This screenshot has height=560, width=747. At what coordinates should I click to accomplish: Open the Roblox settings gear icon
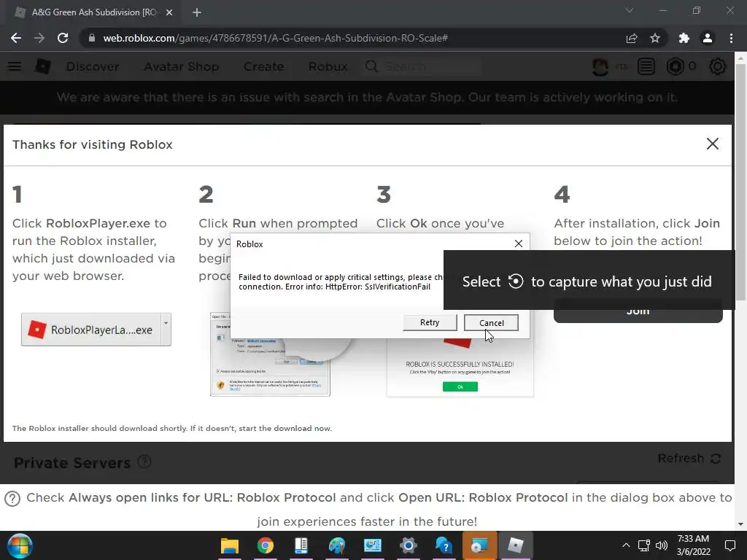coord(718,66)
